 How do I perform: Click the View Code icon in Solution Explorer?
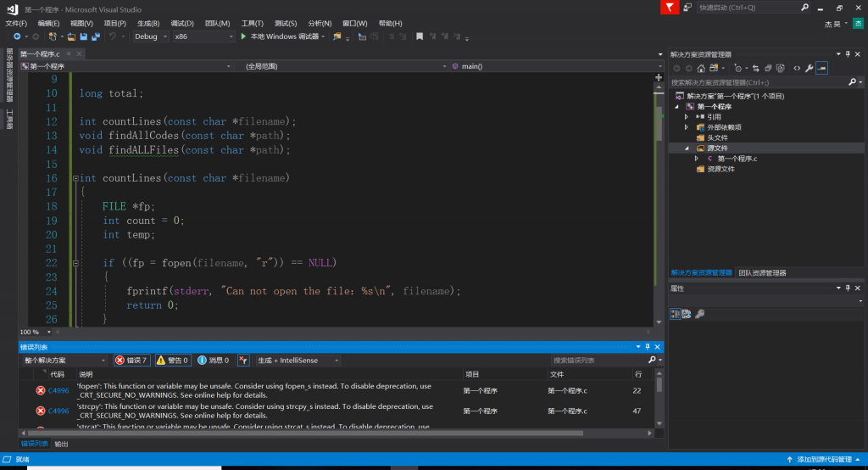coord(797,68)
